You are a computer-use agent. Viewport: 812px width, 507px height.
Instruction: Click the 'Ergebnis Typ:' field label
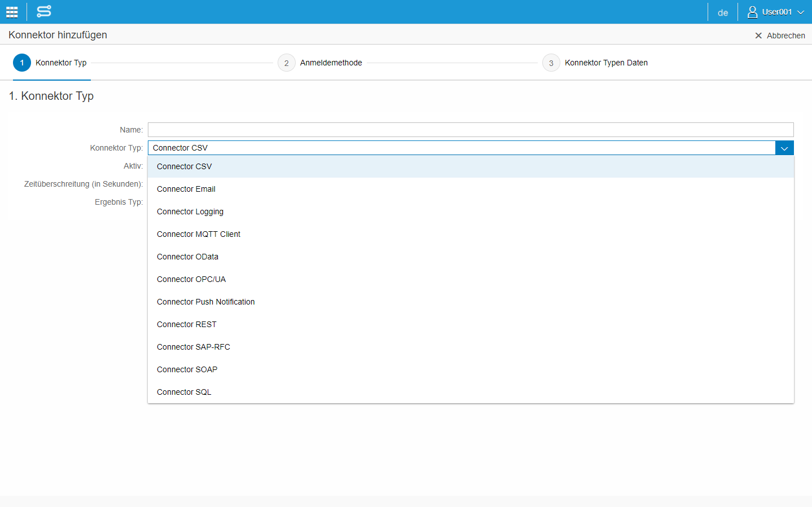point(119,202)
